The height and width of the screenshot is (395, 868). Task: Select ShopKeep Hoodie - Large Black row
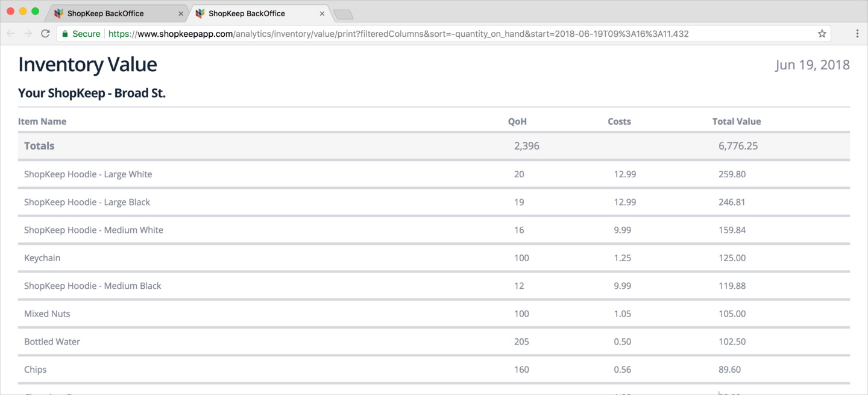point(434,202)
